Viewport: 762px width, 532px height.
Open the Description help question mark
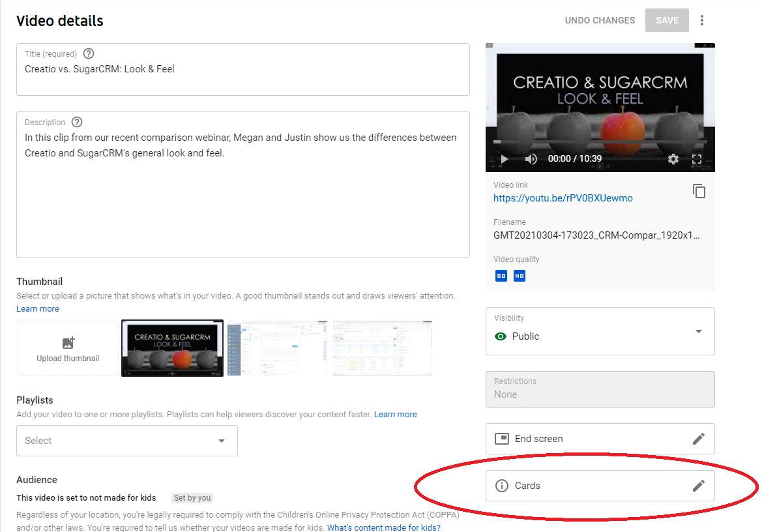coord(76,122)
